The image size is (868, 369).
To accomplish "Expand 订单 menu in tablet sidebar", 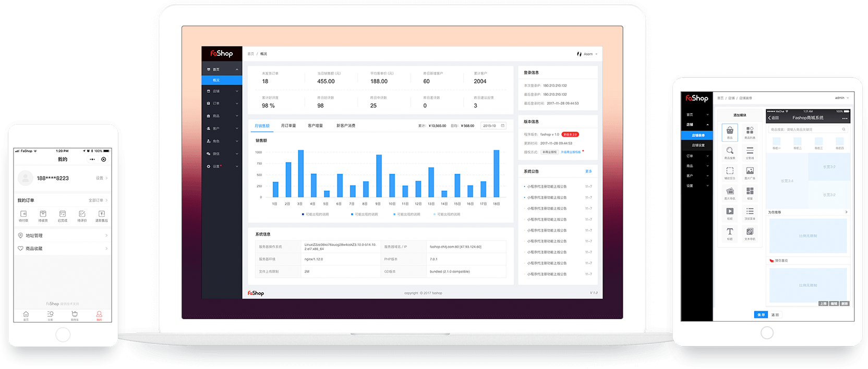I will coord(697,156).
